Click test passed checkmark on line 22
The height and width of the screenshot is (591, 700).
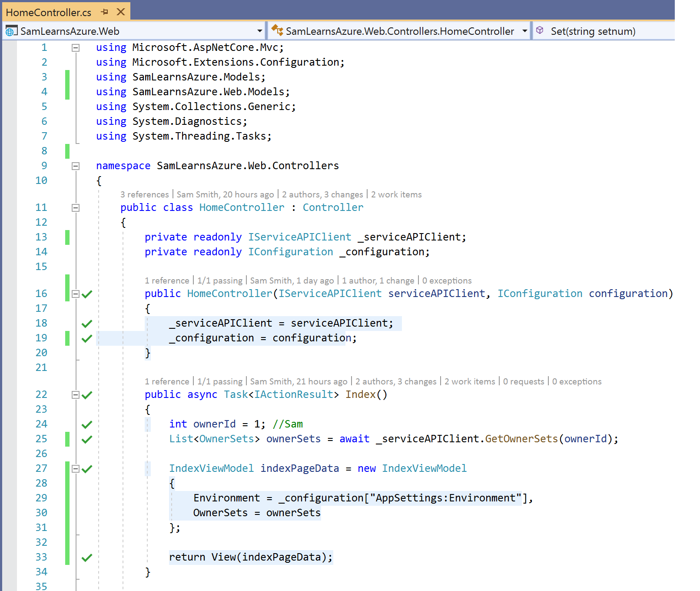pyautogui.click(x=87, y=395)
